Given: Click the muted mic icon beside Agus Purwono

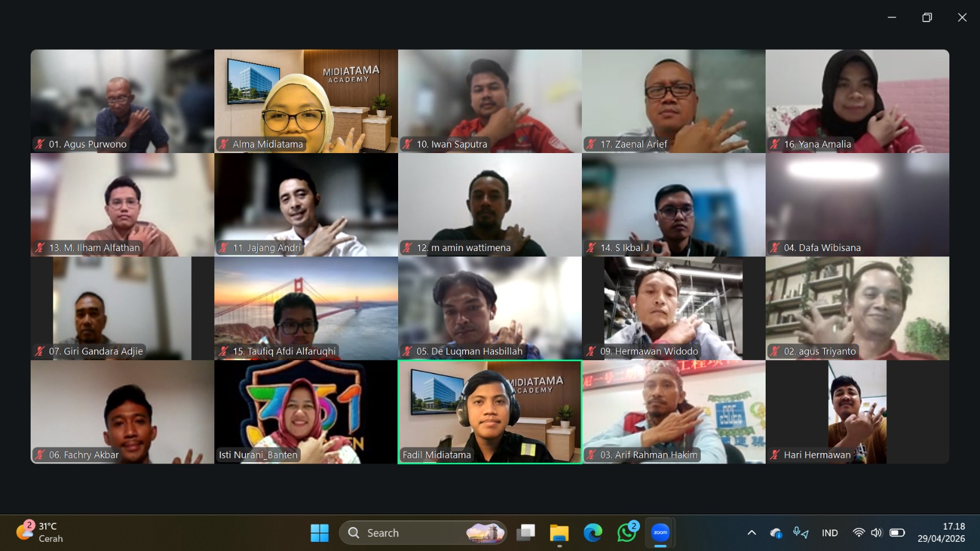Looking at the screenshot, I should pyautogui.click(x=40, y=144).
